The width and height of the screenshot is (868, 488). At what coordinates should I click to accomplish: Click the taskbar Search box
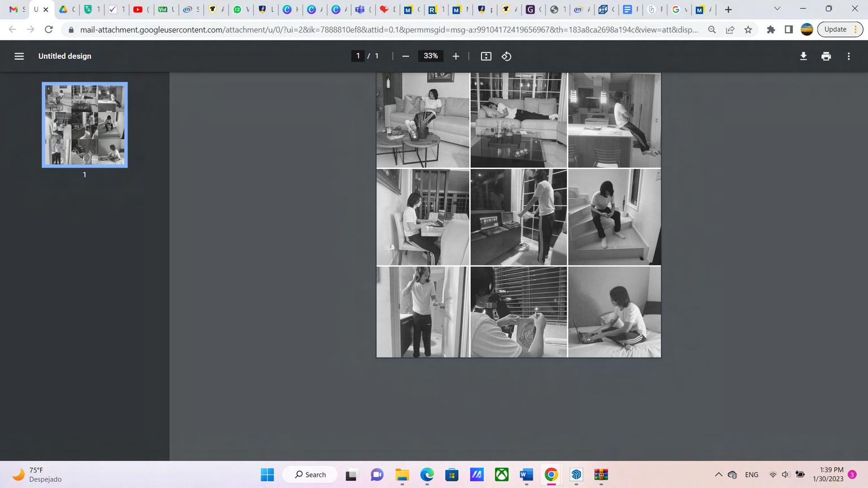tap(310, 474)
